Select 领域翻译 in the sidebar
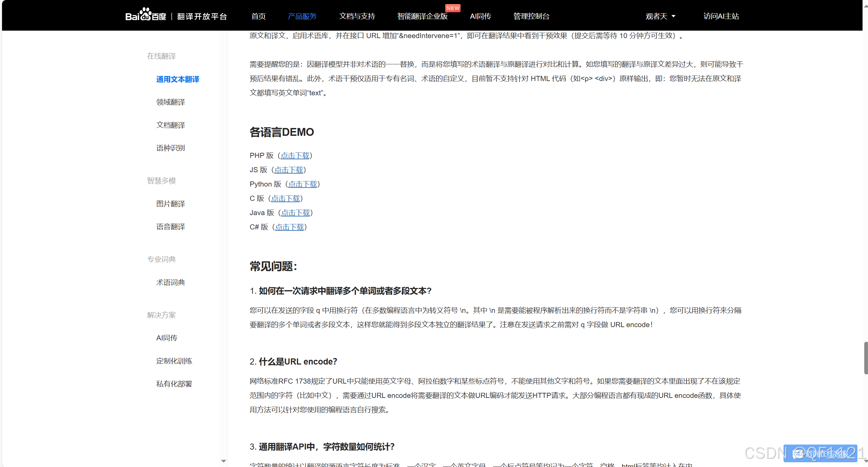This screenshot has height=467, width=868. tap(171, 102)
